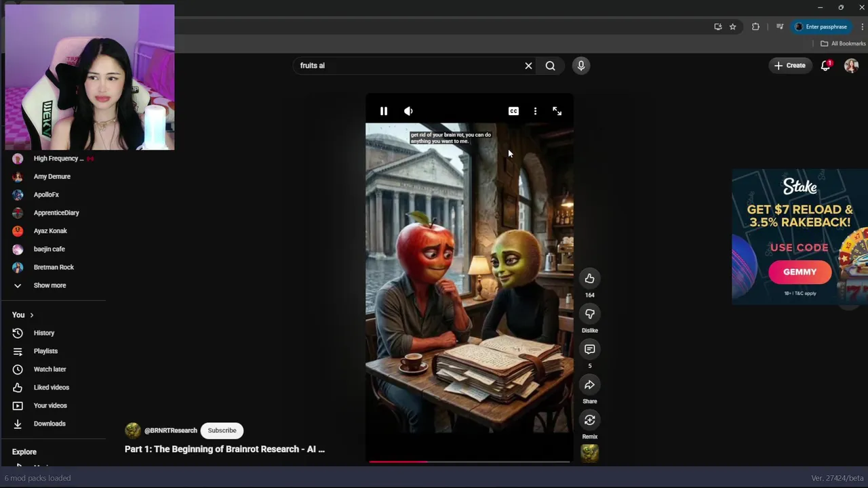
Task: Bookmark this page with star icon
Action: pyautogui.click(x=732, y=27)
